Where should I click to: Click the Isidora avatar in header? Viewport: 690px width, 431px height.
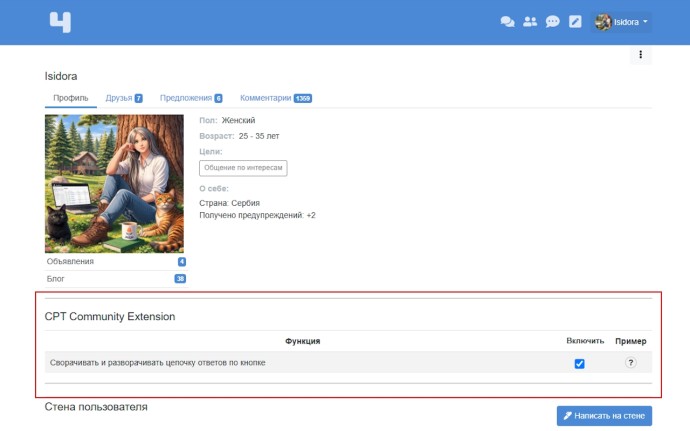[x=603, y=22]
